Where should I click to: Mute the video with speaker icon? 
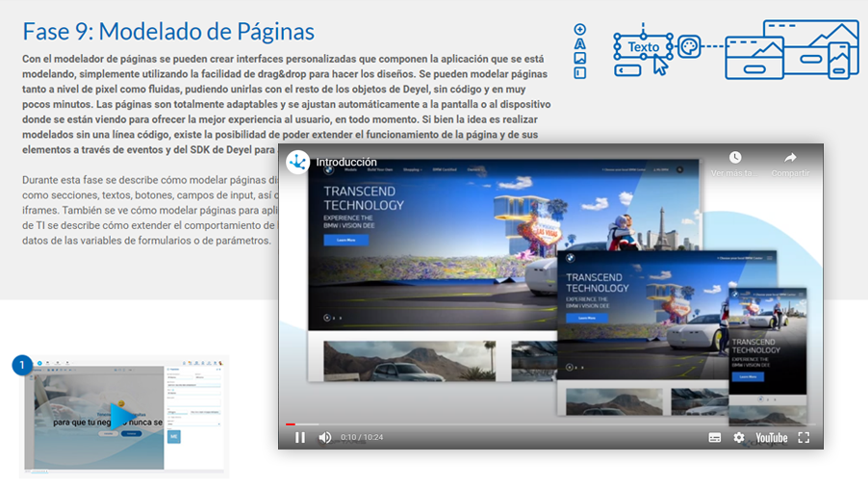point(325,437)
